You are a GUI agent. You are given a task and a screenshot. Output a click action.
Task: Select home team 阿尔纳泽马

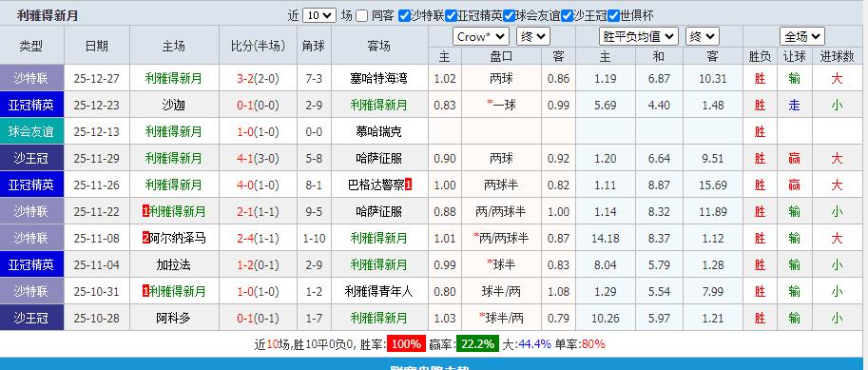point(178,238)
